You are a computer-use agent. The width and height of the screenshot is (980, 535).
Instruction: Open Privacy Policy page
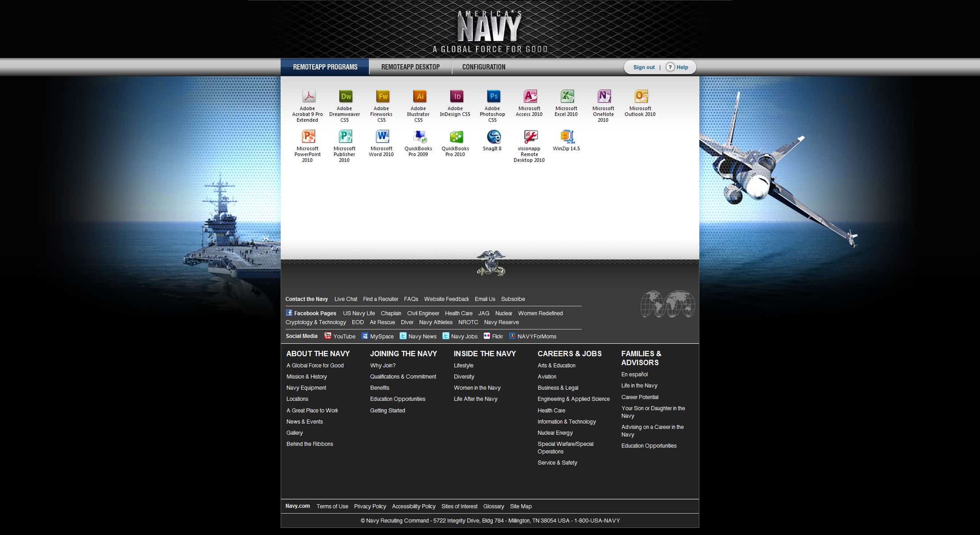coord(370,506)
